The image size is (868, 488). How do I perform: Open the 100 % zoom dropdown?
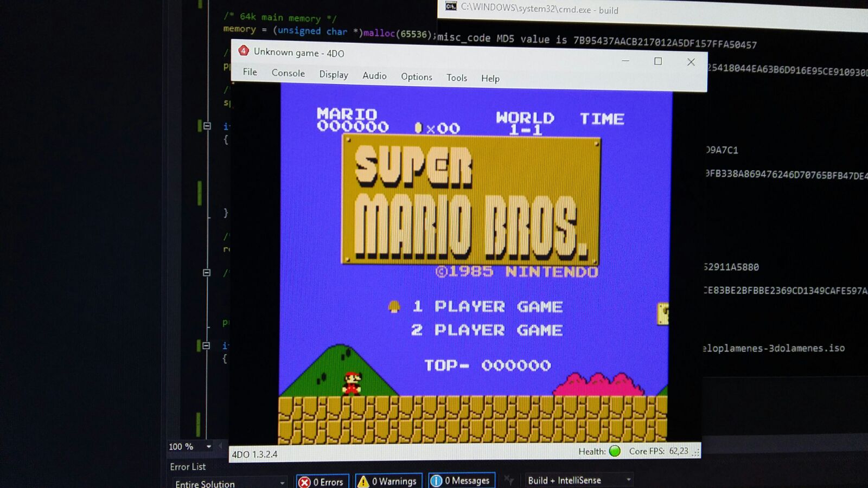pyautogui.click(x=209, y=447)
